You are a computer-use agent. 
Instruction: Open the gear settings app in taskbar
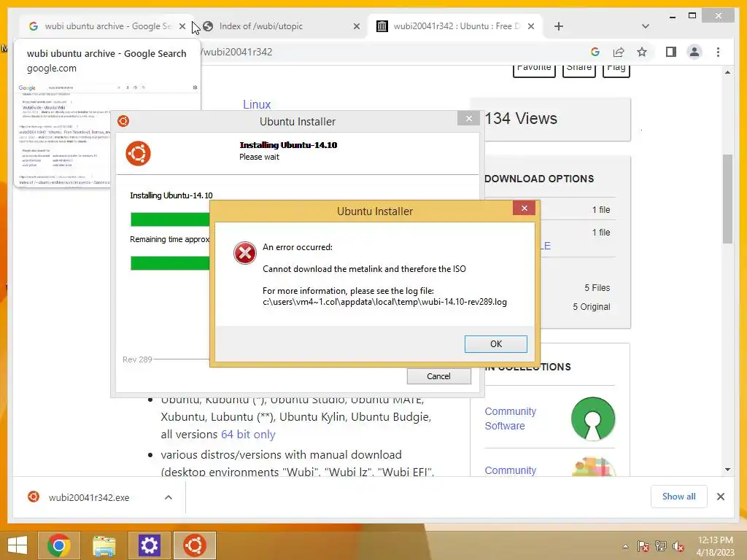[x=149, y=545]
